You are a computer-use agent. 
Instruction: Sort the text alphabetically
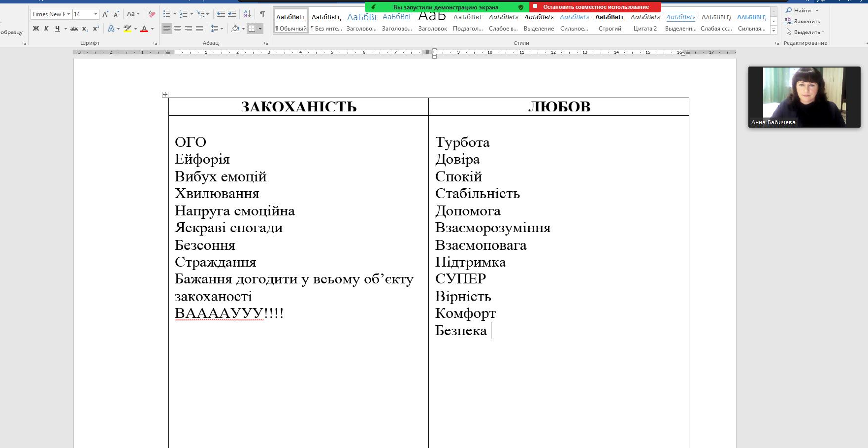pyautogui.click(x=247, y=14)
